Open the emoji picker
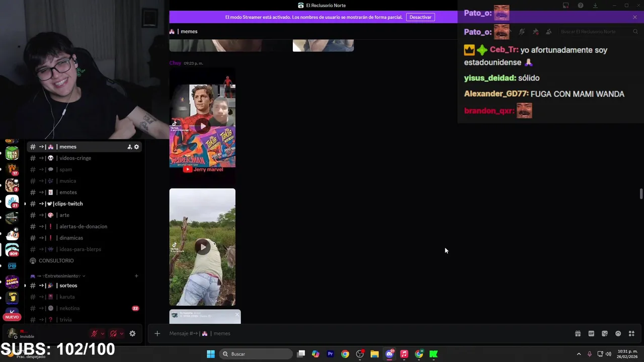644x362 pixels. click(618, 333)
